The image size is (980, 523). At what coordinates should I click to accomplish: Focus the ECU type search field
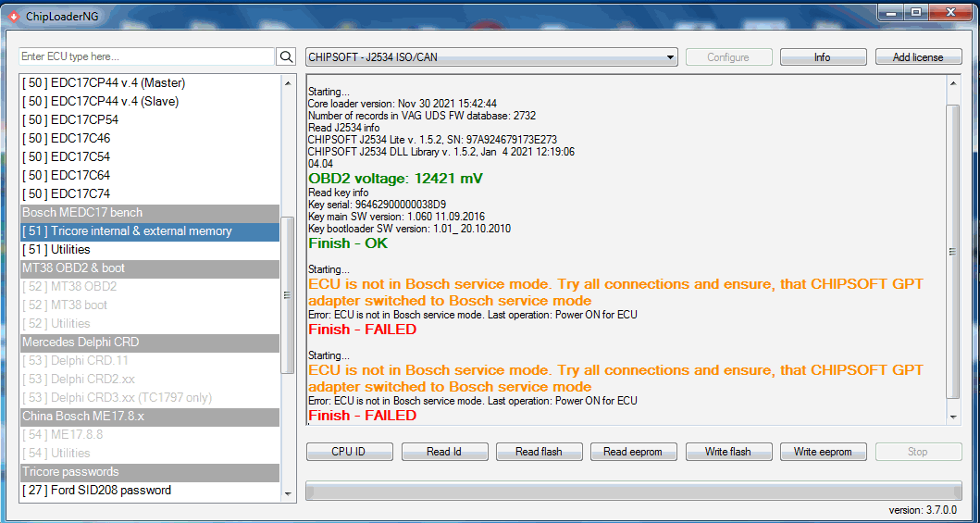(x=147, y=57)
